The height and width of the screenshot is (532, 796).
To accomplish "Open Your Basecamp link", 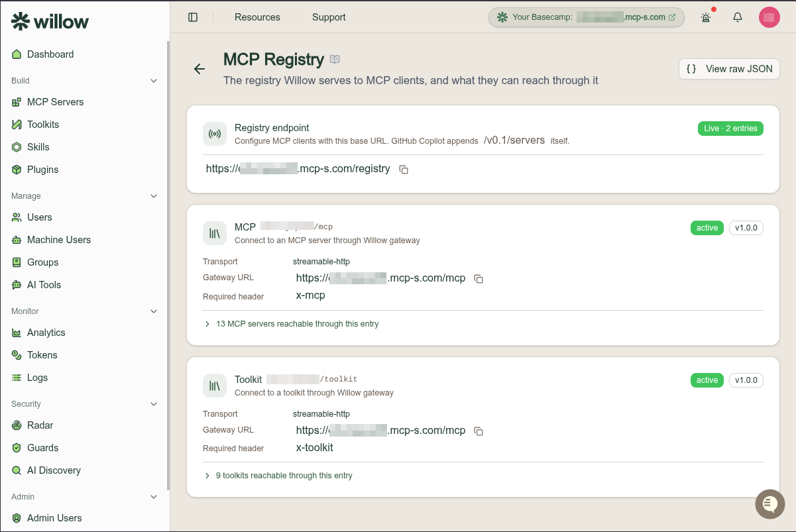I will click(588, 17).
